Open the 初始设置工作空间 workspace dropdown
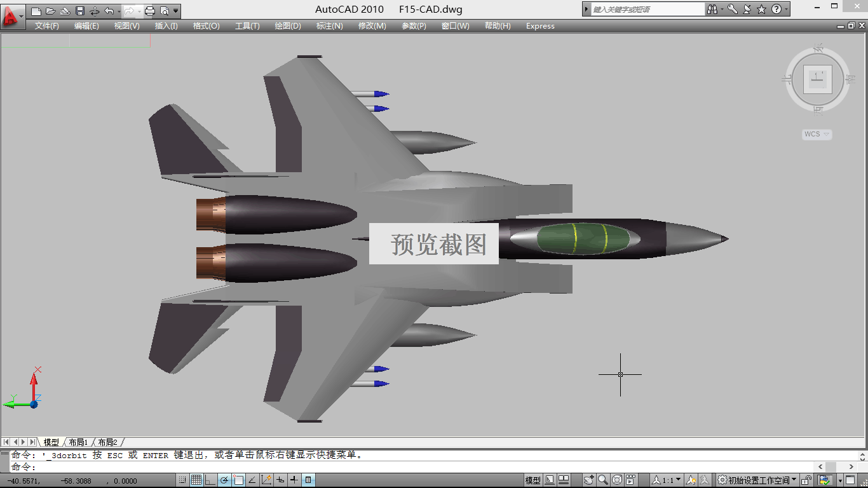Image resolution: width=868 pixels, height=488 pixels. point(757,480)
